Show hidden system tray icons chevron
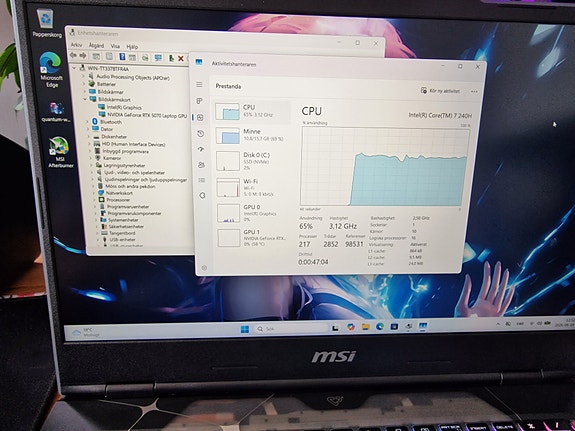575x431 pixels. [498, 324]
